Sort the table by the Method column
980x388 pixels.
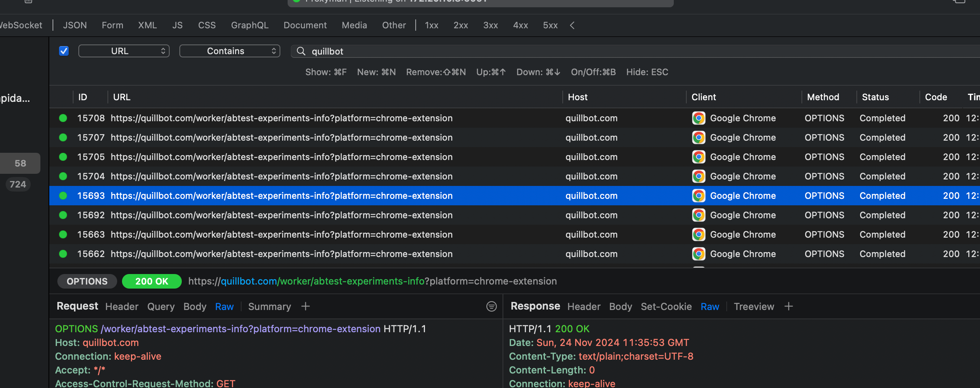click(x=823, y=97)
